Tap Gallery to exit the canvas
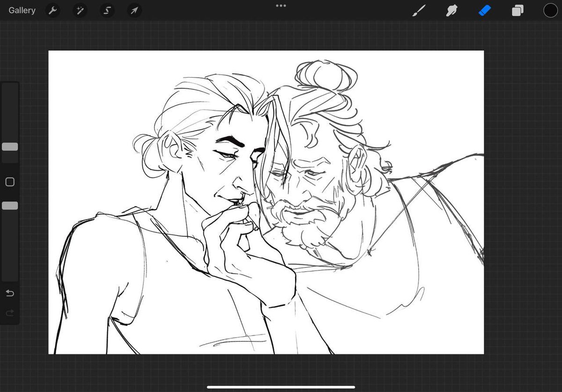 (22, 10)
